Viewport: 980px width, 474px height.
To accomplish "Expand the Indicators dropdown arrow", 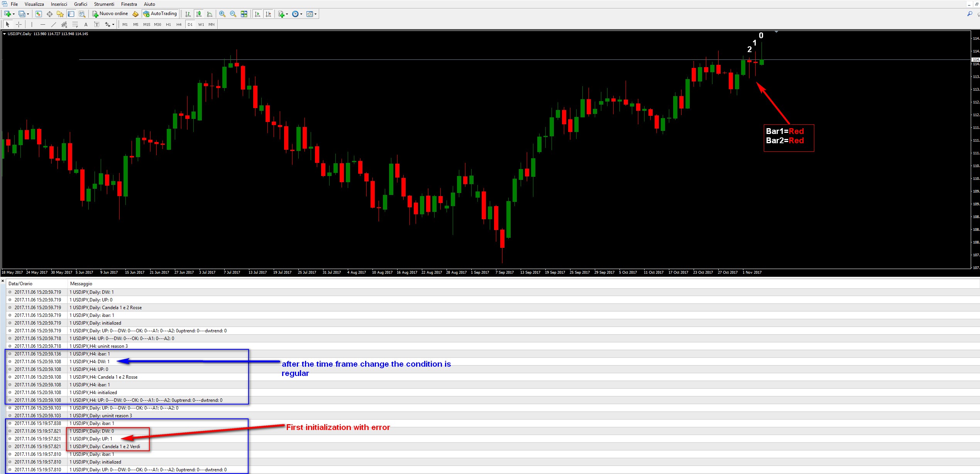I will coord(287,14).
